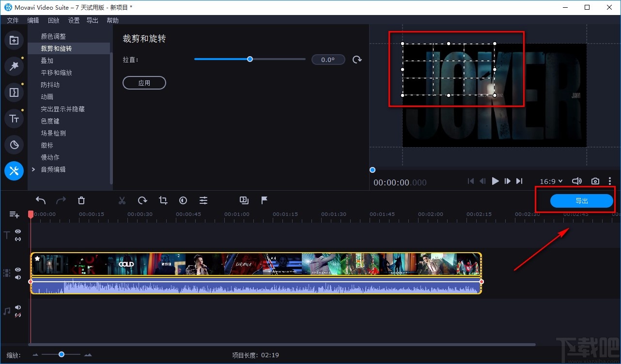Rotate the clip using the toolbar rotate icon
The image size is (621, 364).
tap(142, 200)
